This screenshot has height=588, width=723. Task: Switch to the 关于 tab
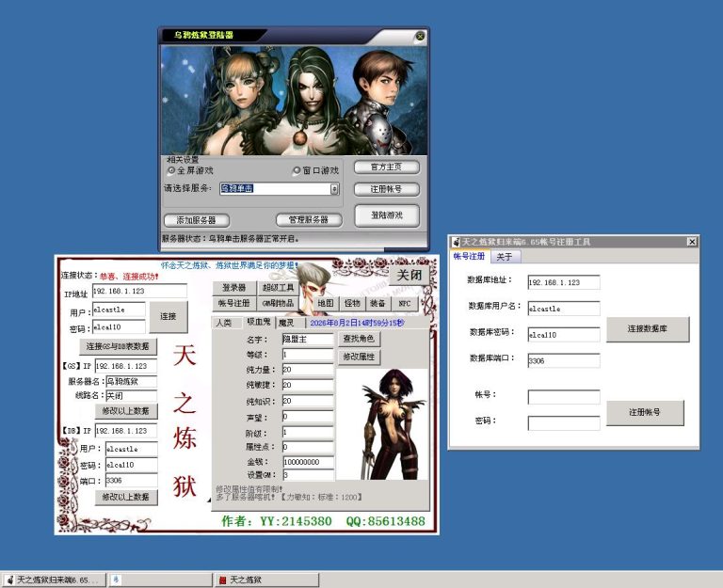(x=506, y=257)
